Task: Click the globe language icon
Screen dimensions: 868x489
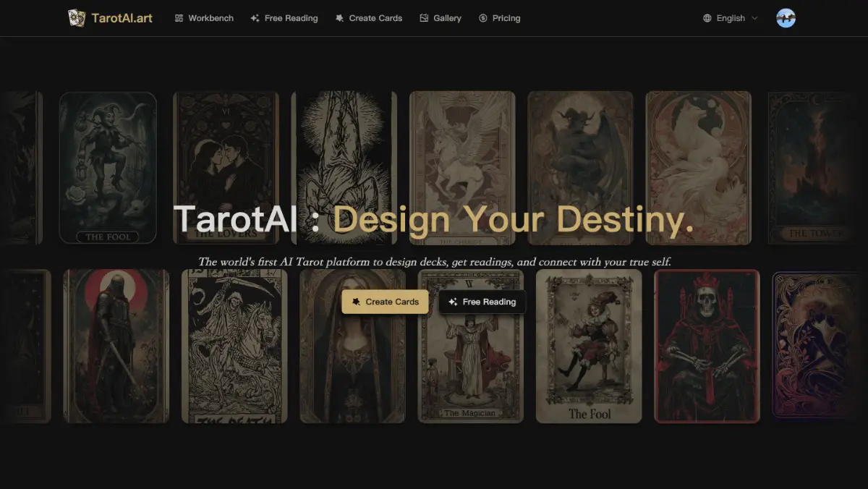Action: 707,18
